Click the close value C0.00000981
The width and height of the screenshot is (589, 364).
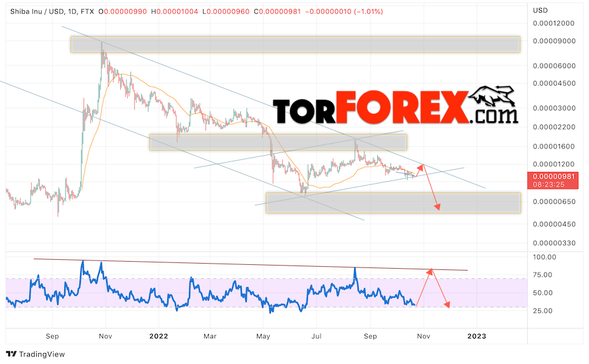click(277, 11)
